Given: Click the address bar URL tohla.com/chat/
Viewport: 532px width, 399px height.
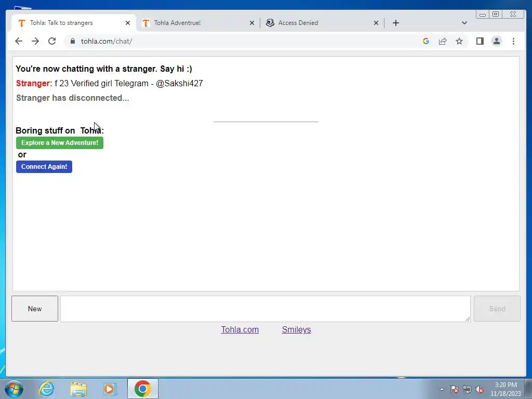Looking at the screenshot, I should pyautogui.click(x=106, y=41).
